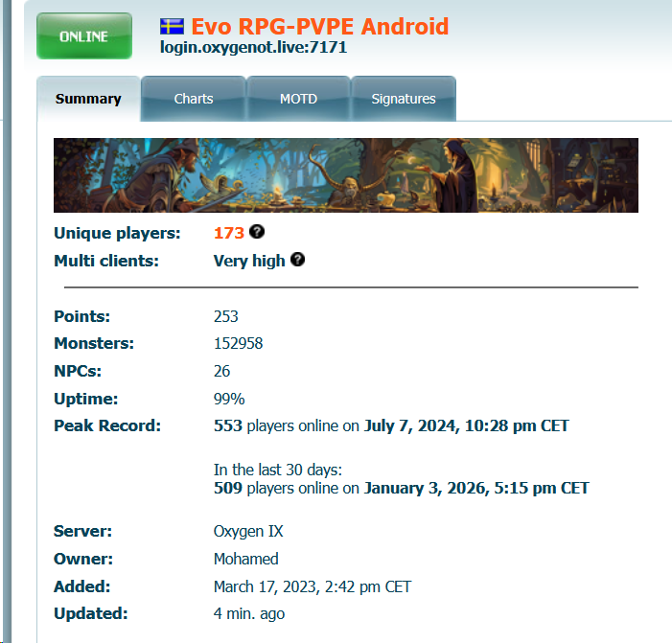
Task: Click the Server value Oxygen IX
Action: tap(248, 532)
